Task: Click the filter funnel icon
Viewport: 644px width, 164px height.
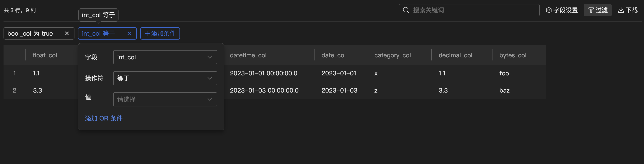Action: click(591, 10)
